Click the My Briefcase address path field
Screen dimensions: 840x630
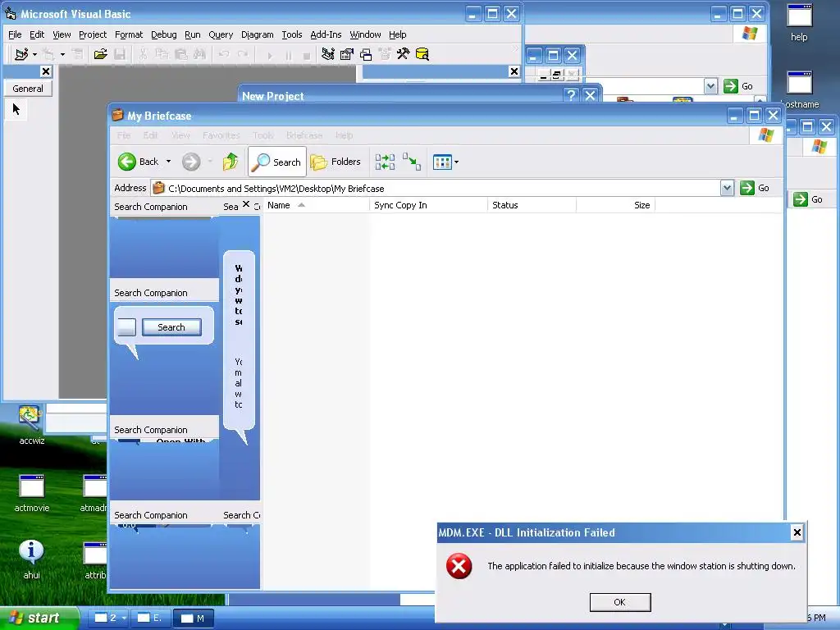click(436, 188)
